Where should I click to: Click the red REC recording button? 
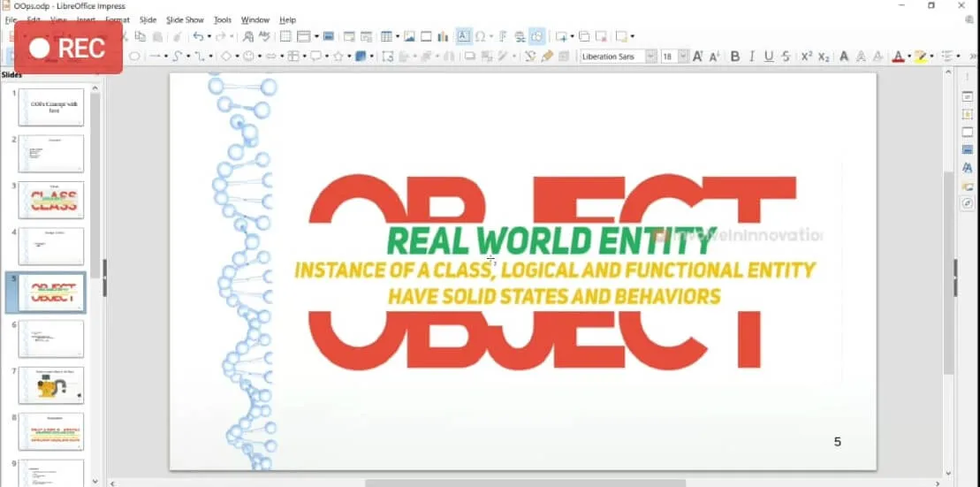pyautogui.click(x=68, y=48)
